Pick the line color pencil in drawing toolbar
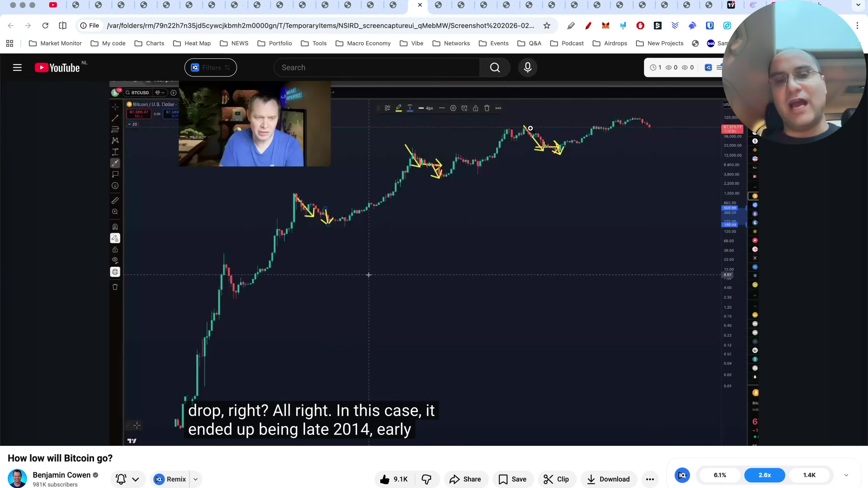The height and width of the screenshot is (488, 868). point(399,108)
